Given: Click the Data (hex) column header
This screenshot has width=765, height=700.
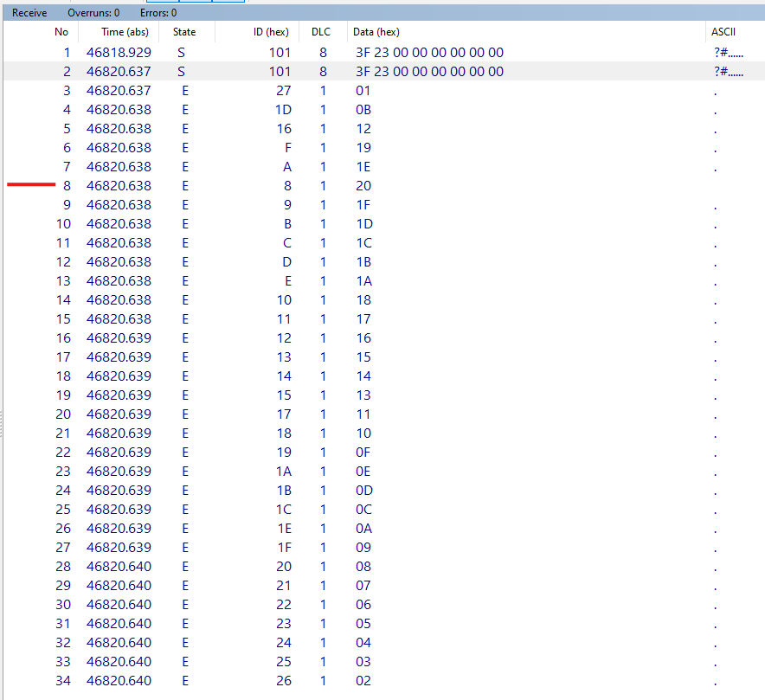Looking at the screenshot, I should pyautogui.click(x=377, y=32).
